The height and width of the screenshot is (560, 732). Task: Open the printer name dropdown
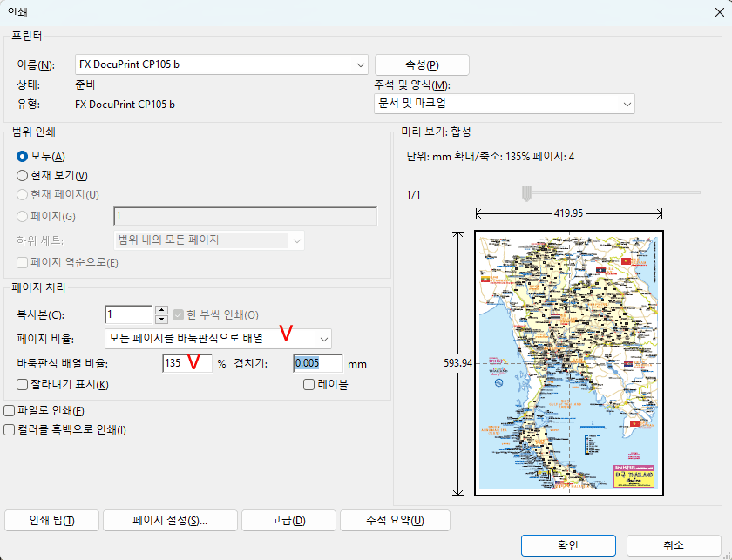221,64
